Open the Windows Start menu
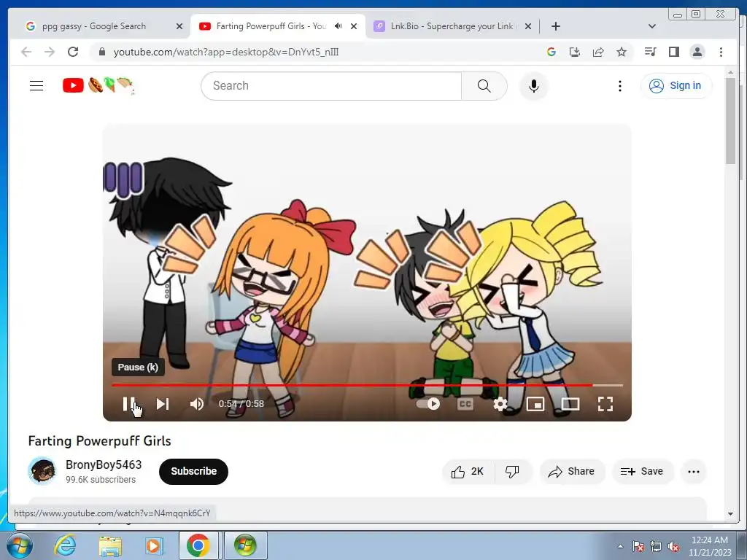Viewport: 747px width, 560px height. point(20,545)
